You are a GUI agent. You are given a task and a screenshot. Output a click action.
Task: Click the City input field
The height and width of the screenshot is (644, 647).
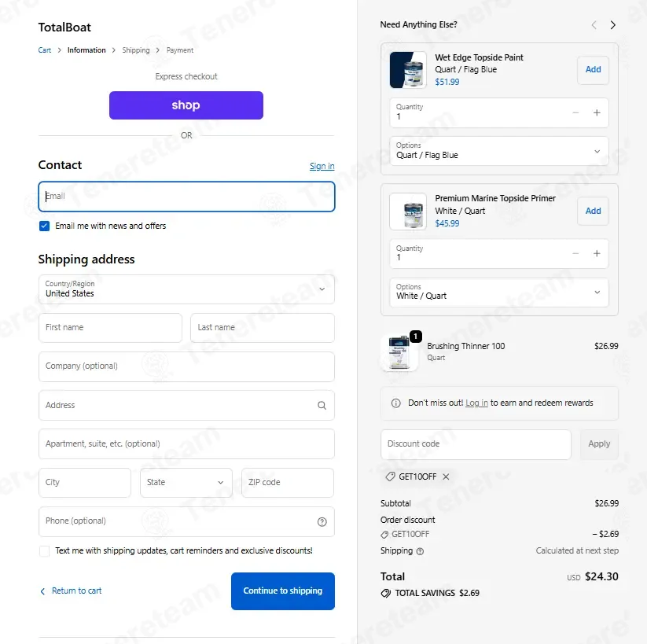85,482
